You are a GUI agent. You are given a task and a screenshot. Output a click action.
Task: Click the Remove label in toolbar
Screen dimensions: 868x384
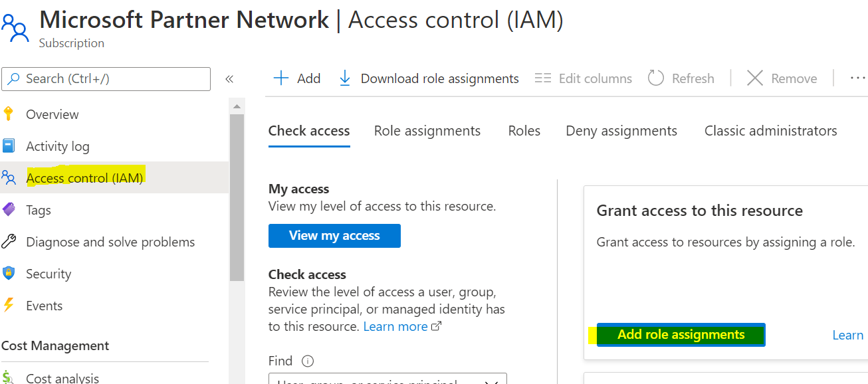794,78
